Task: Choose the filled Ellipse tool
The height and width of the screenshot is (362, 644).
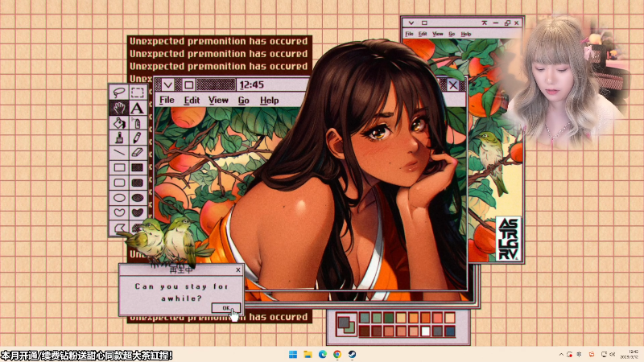Action: (x=138, y=198)
